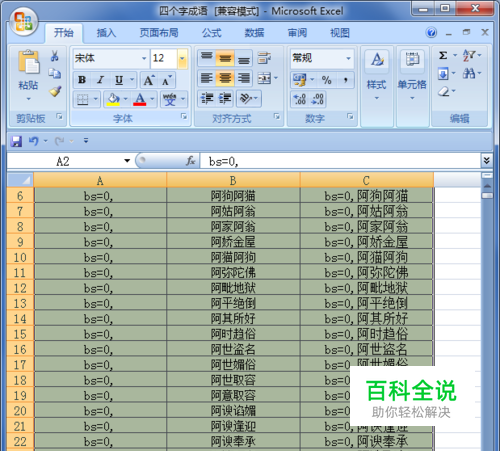The image size is (500, 451).
Task: Click the insert function fx button
Action: 191,161
